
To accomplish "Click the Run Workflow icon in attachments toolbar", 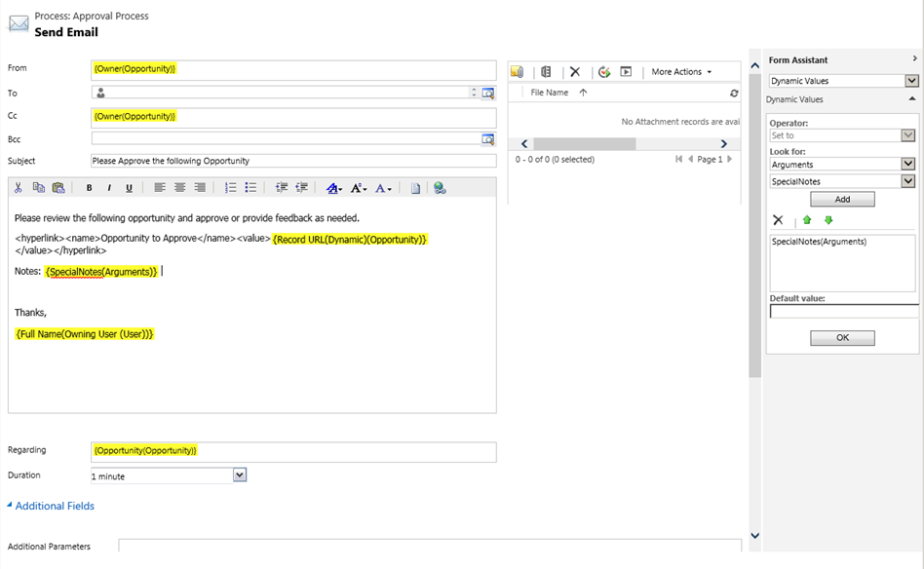I will coord(604,71).
